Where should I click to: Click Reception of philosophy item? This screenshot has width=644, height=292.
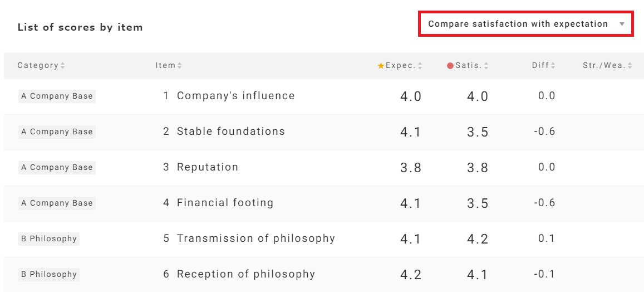click(245, 274)
